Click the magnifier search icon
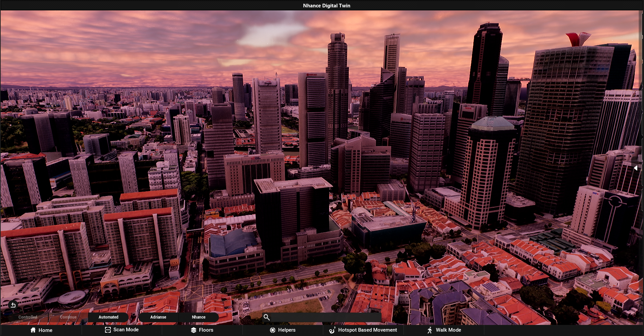Screen dimensions: 644x336 coord(266,317)
